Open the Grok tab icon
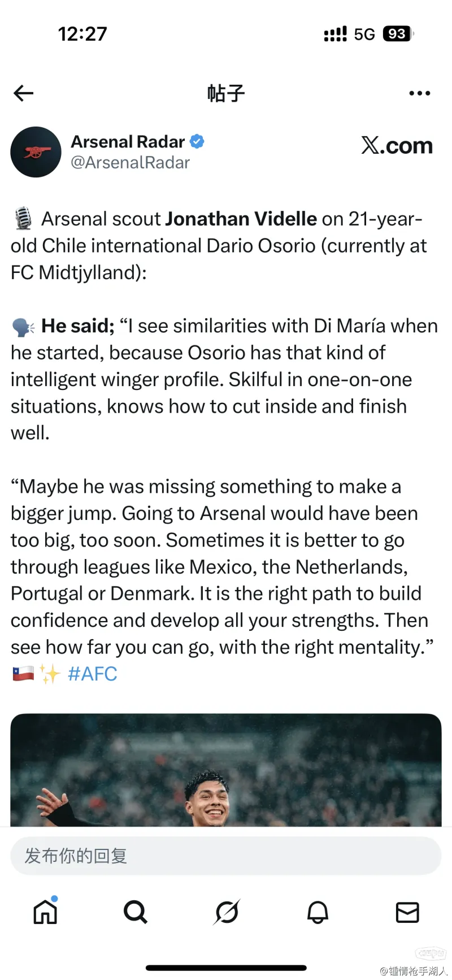Image resolution: width=452 pixels, height=980 pixels. click(227, 912)
